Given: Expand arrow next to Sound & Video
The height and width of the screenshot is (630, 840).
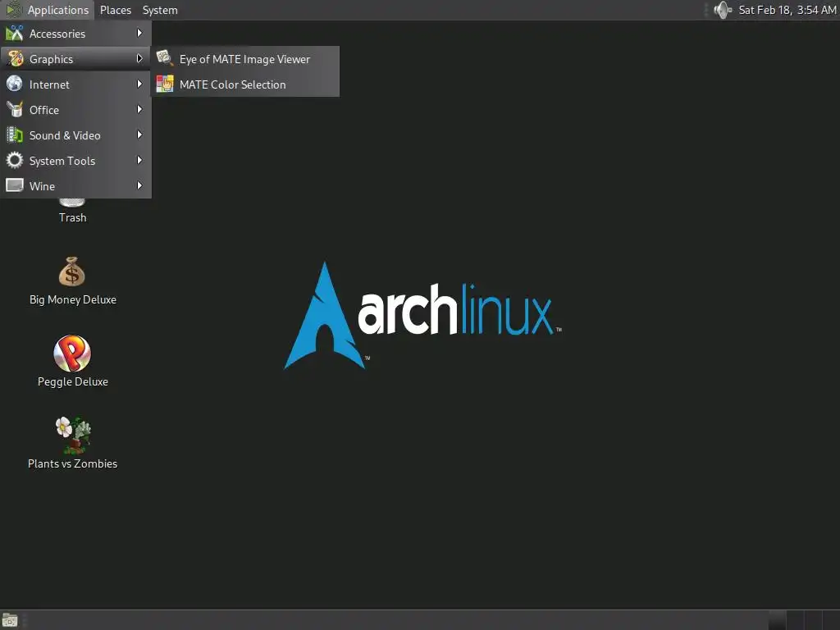Looking at the screenshot, I should [x=139, y=135].
